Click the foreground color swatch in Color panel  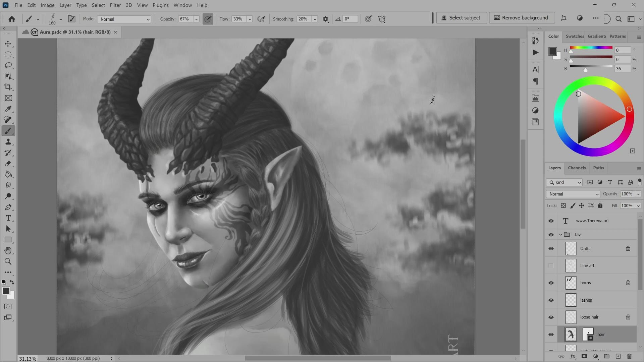552,52
